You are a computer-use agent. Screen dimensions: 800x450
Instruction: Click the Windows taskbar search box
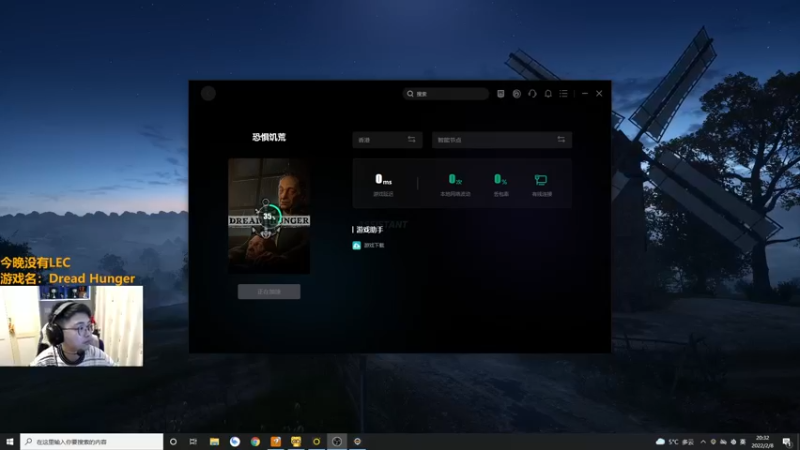[x=92, y=441]
